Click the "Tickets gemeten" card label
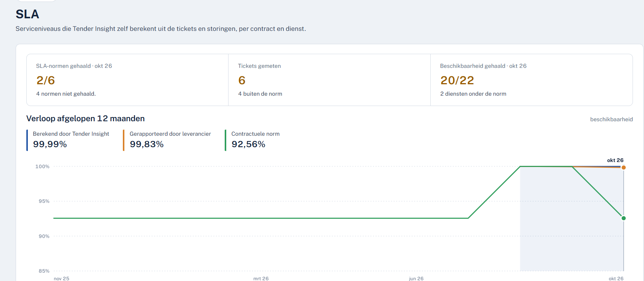 (259, 66)
